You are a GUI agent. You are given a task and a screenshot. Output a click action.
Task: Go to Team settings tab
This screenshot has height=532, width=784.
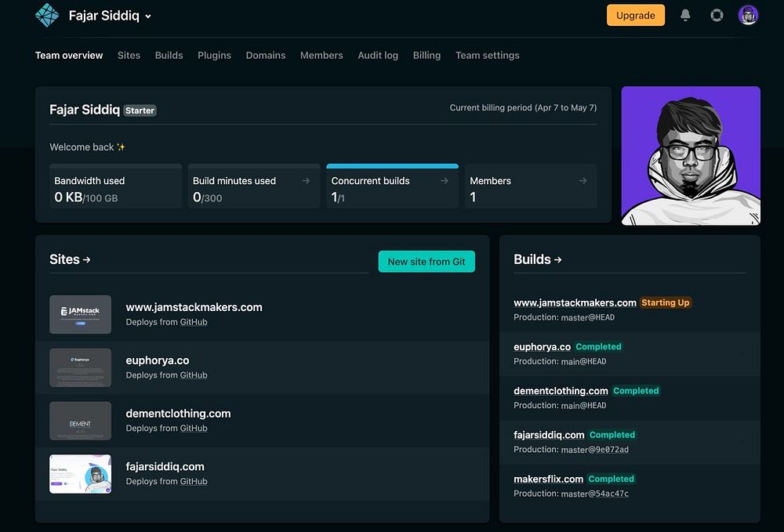488,56
